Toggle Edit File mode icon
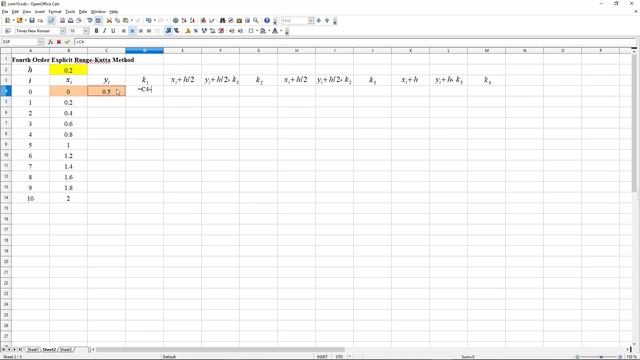The width and height of the screenshot is (640, 360). pos(51,20)
